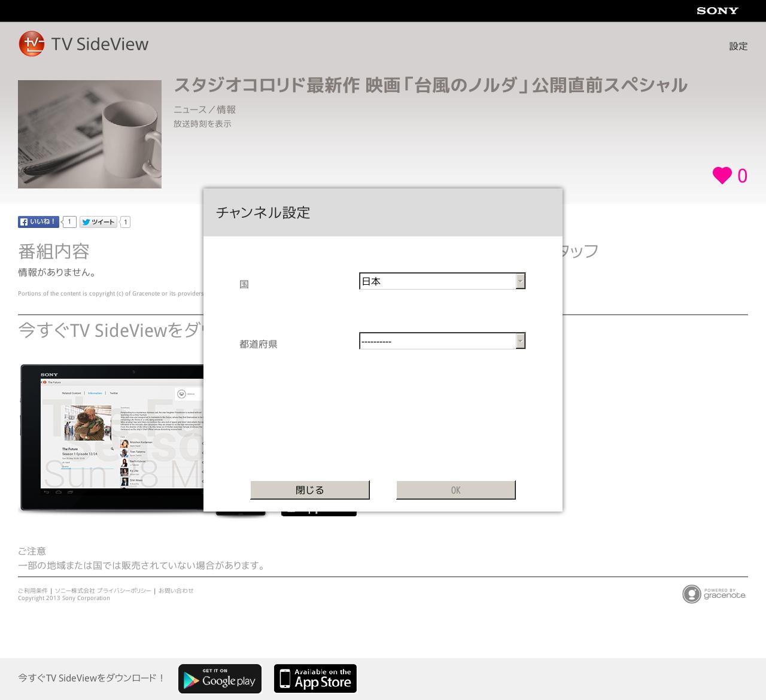Image resolution: width=766 pixels, height=700 pixels.
Task: Click the Twitter ツイート button
Action: pos(98,222)
